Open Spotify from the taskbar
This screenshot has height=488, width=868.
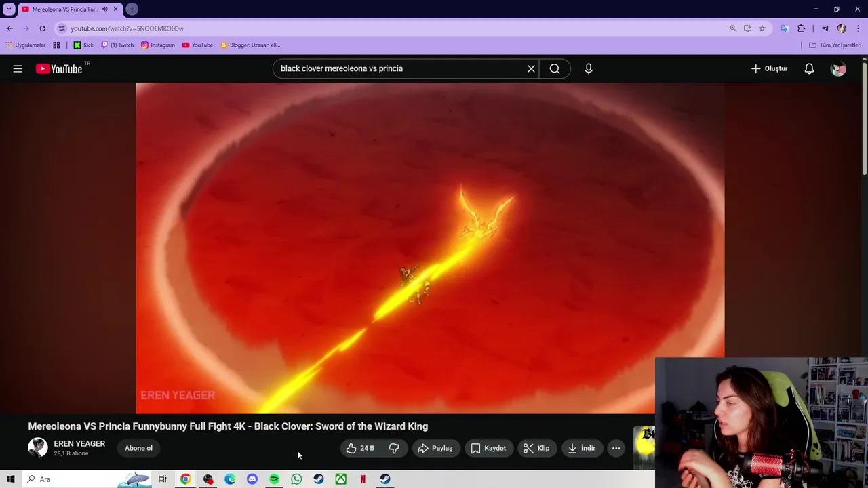pyautogui.click(x=274, y=479)
